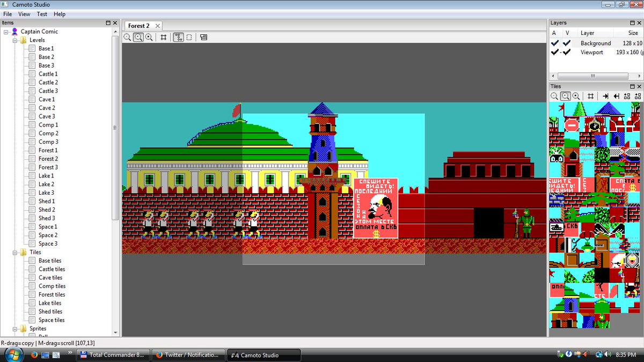Open the View menu
This screenshot has height=362, width=644.
[x=24, y=14]
